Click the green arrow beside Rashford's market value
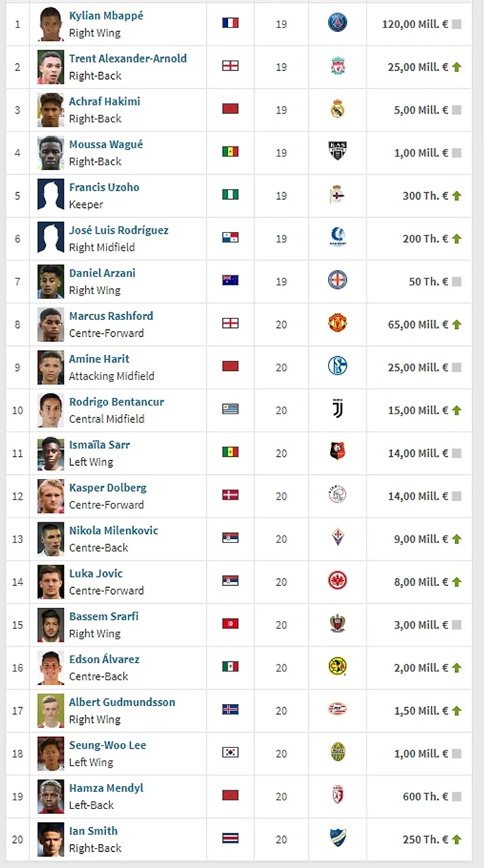This screenshot has height=868, width=484. click(x=457, y=325)
